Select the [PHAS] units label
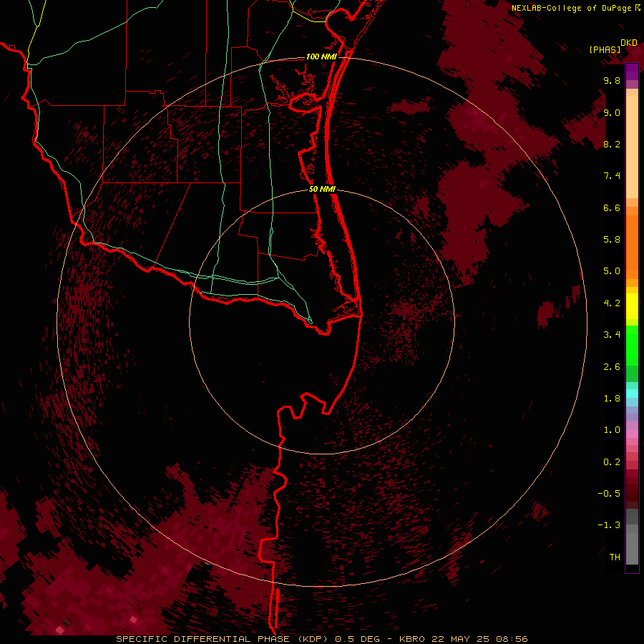This screenshot has height=644, width=644. tap(605, 49)
